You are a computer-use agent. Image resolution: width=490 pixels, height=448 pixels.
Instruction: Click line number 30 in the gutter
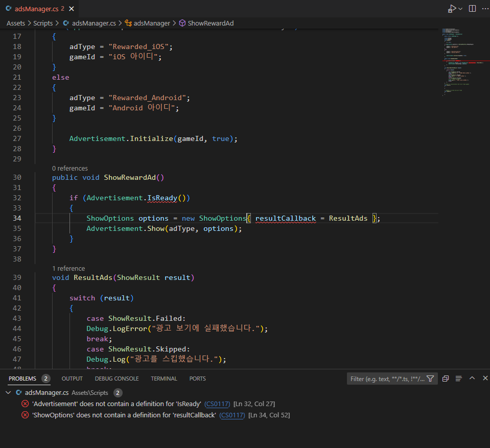click(17, 177)
